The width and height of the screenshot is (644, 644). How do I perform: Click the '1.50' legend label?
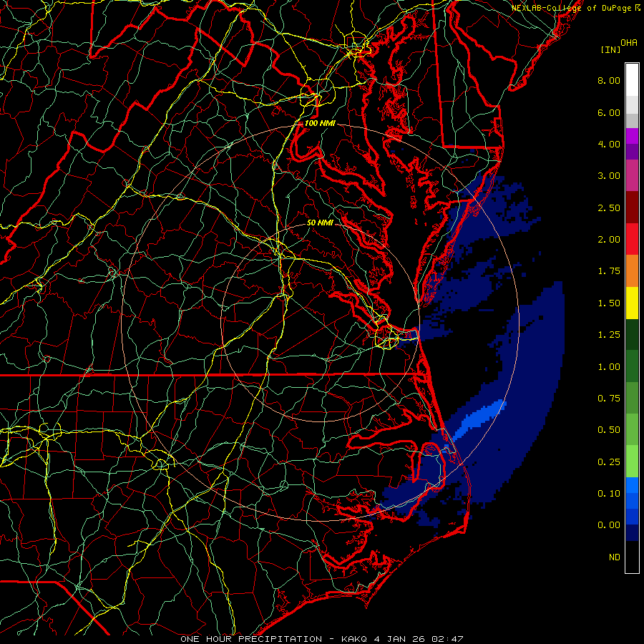[609, 303]
